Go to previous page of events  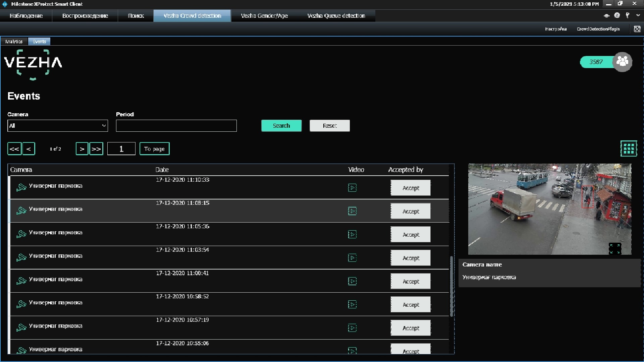tap(29, 149)
